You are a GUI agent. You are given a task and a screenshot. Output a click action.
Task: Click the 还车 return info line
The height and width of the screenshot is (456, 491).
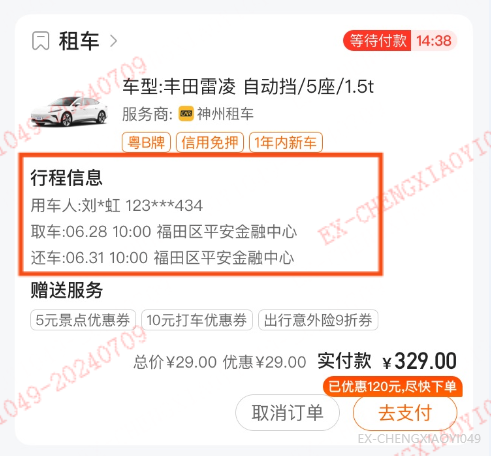click(162, 258)
